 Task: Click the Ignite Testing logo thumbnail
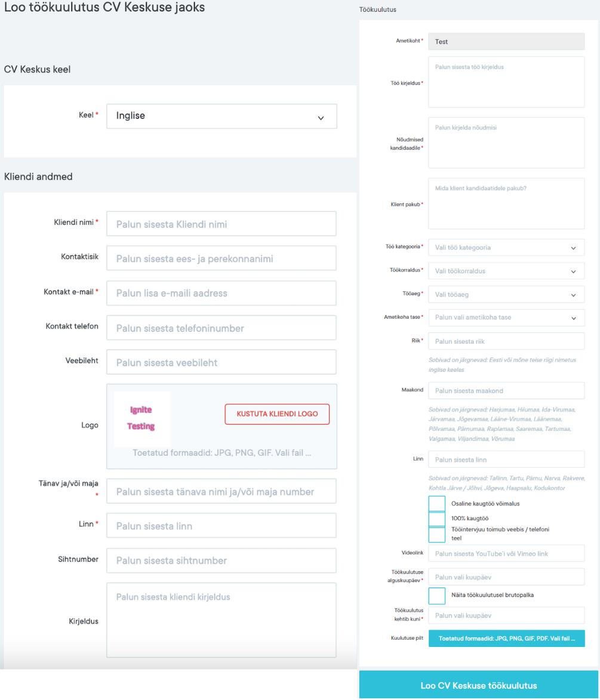pyautogui.click(x=141, y=418)
